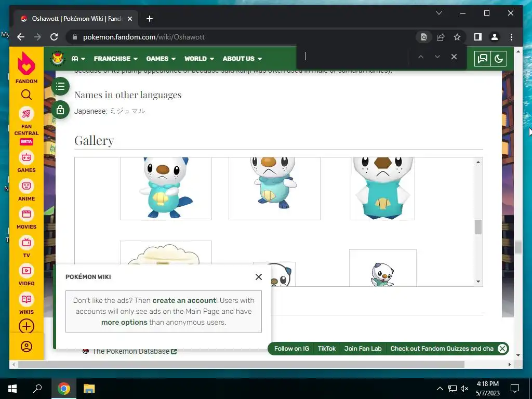
Task: Click the 'more options' link
Action: (x=124, y=322)
